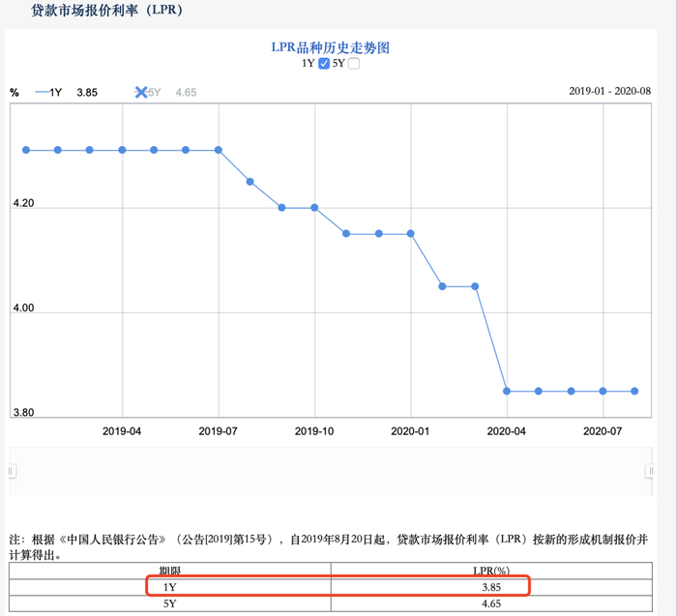677x616 pixels.
Task: Click the first data point at 4.31
Action: click(26, 150)
